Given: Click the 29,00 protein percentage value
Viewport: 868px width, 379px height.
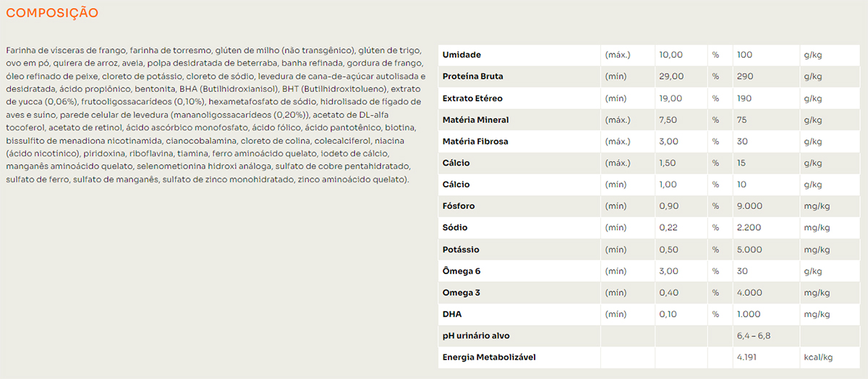Looking at the screenshot, I should [x=671, y=77].
